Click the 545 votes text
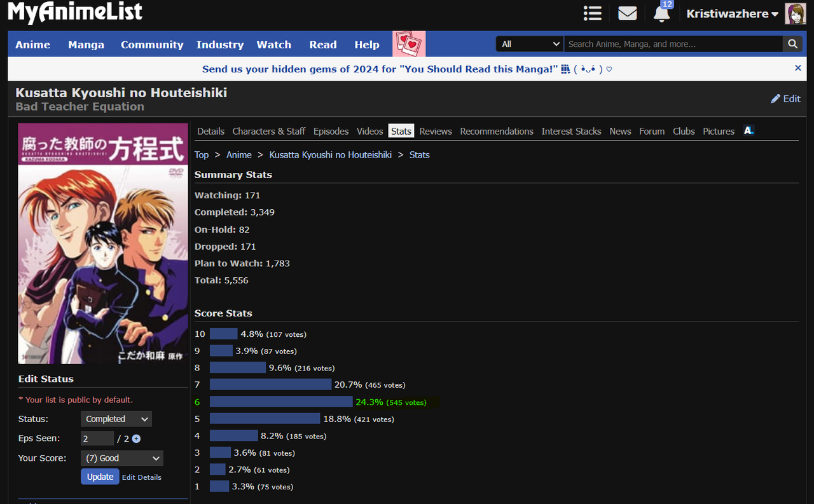 pyautogui.click(x=406, y=402)
